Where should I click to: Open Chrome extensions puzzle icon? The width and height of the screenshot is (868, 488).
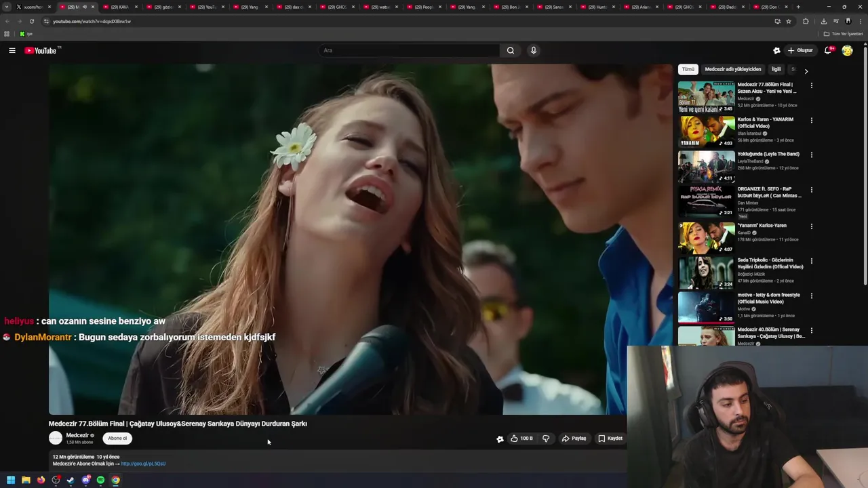coord(806,21)
